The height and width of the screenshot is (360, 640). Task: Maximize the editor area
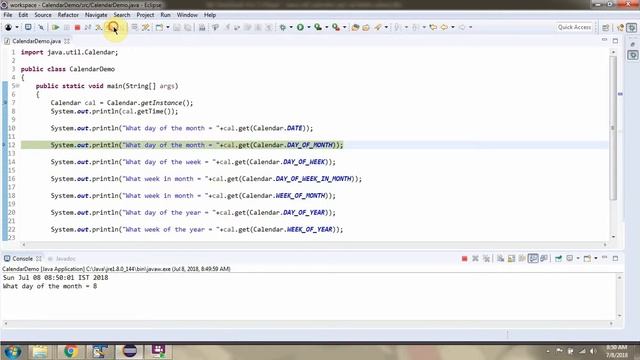[615, 41]
